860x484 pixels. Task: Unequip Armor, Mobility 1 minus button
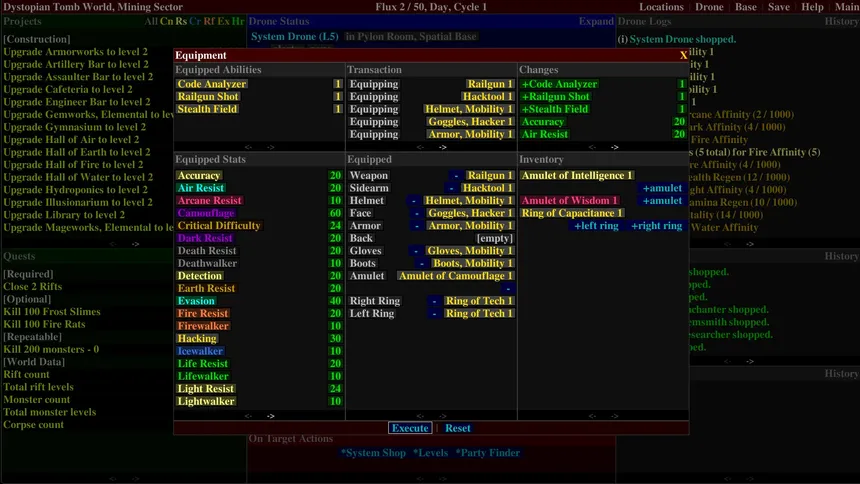(x=417, y=226)
